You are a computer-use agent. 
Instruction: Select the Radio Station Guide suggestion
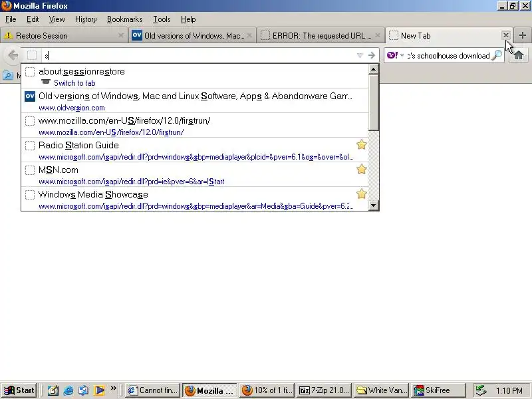pos(195,150)
